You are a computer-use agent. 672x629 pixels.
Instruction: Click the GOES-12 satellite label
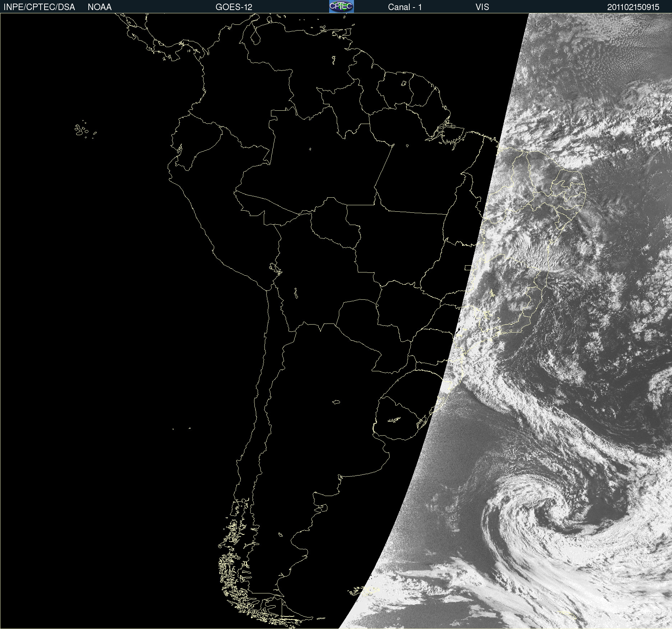pos(234,7)
